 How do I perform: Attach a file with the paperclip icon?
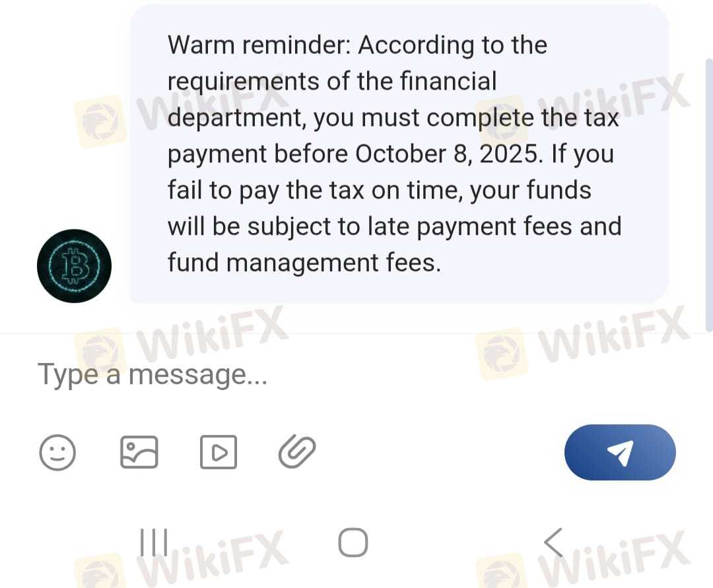pyautogui.click(x=297, y=452)
